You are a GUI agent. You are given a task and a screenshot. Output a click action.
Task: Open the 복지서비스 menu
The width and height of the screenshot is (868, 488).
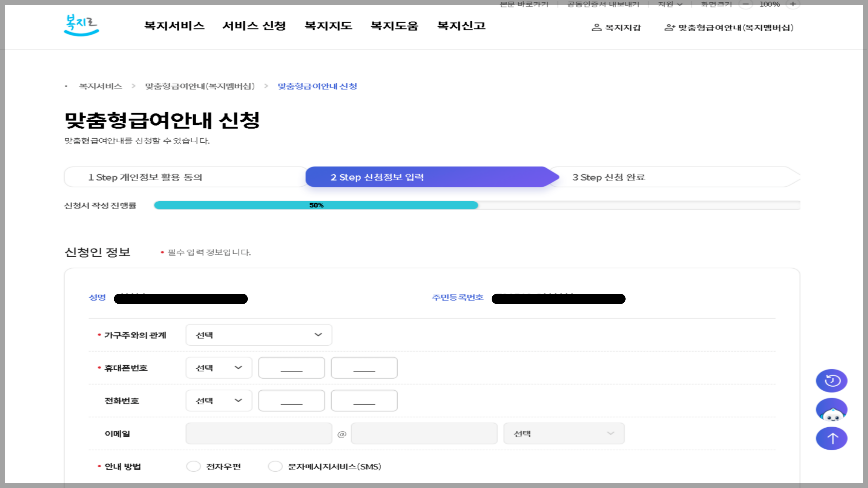(x=174, y=26)
